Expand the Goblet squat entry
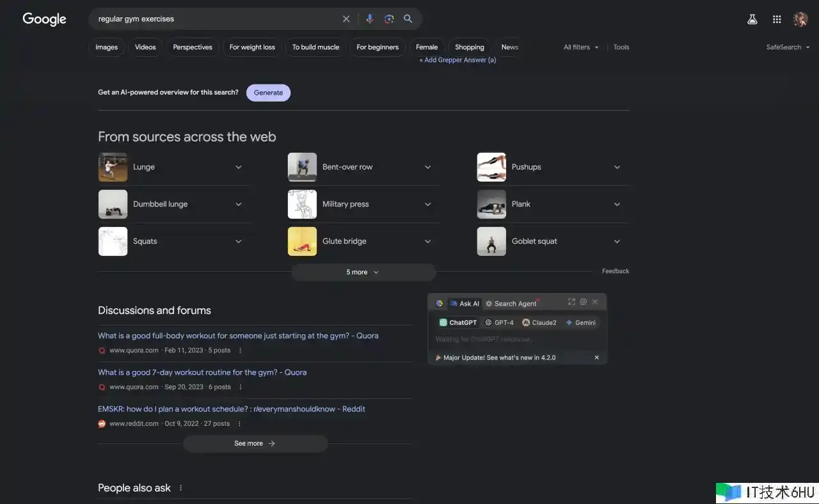819x504 pixels. [x=617, y=242]
